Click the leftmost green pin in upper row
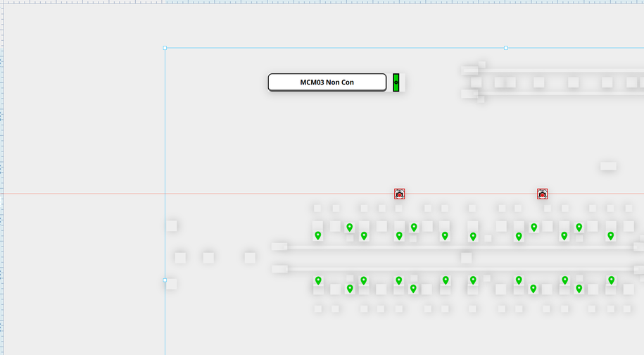This screenshot has height=355, width=644. click(318, 235)
